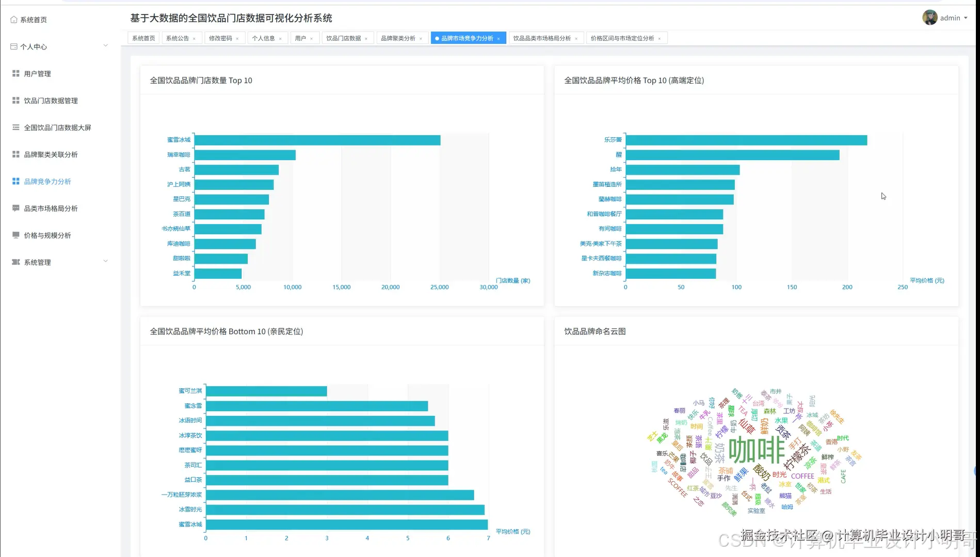Viewport: 980px width, 557px height.
Task: Click the 乐莎蕾 bar in top price chart
Action: pos(746,140)
